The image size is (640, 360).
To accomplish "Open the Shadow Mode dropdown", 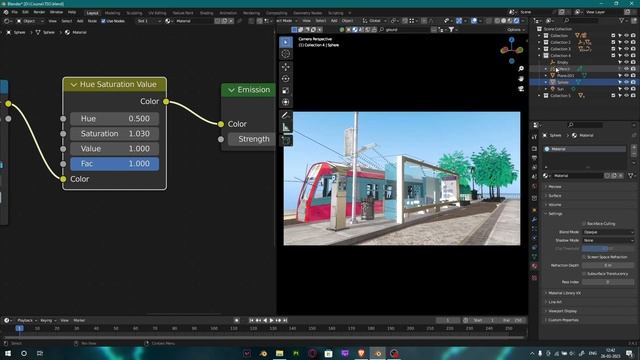I will point(608,240).
